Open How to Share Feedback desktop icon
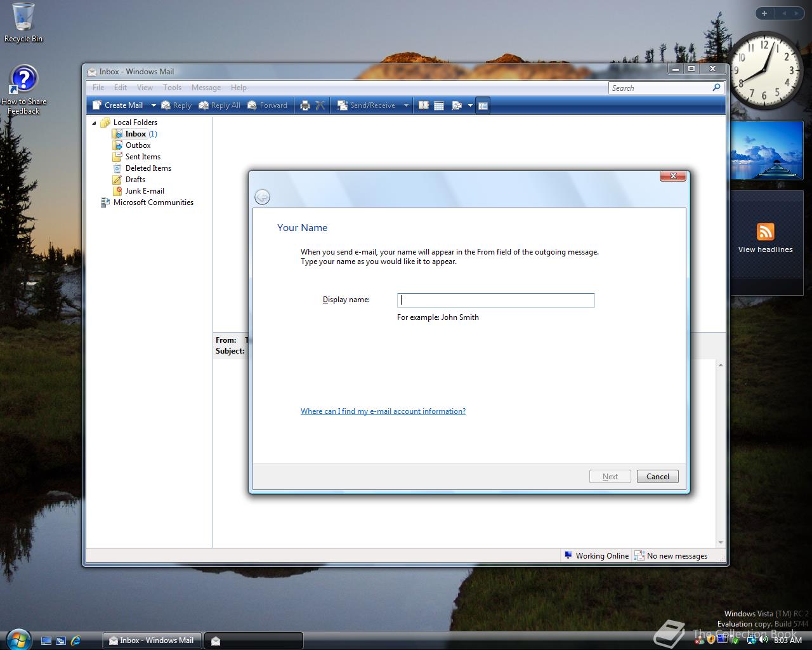The height and width of the screenshot is (650, 812). [x=23, y=90]
